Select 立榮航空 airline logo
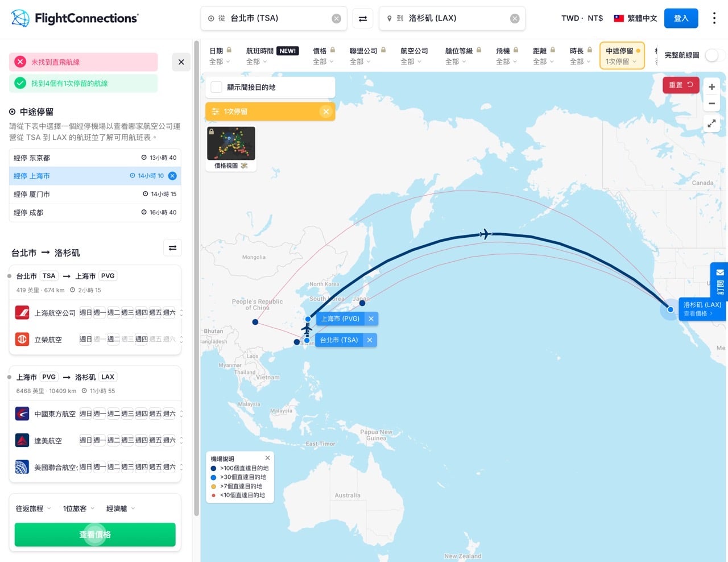This screenshot has width=728, height=562. [x=22, y=339]
